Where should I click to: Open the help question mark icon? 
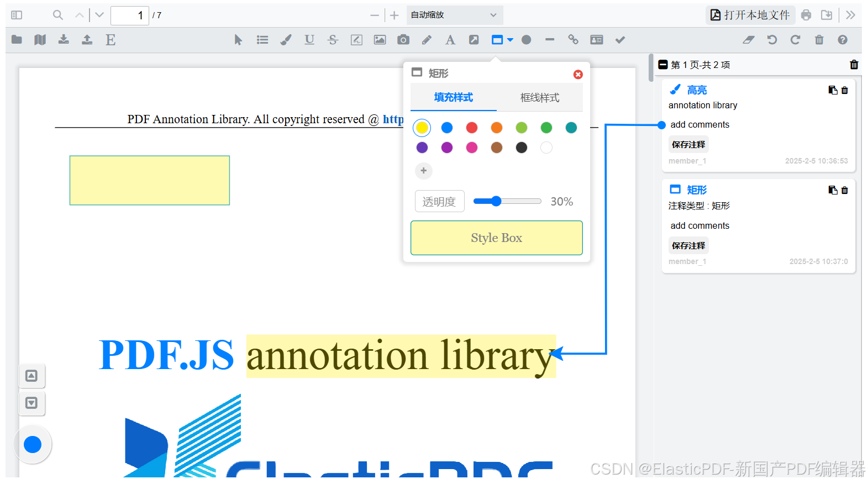(843, 40)
